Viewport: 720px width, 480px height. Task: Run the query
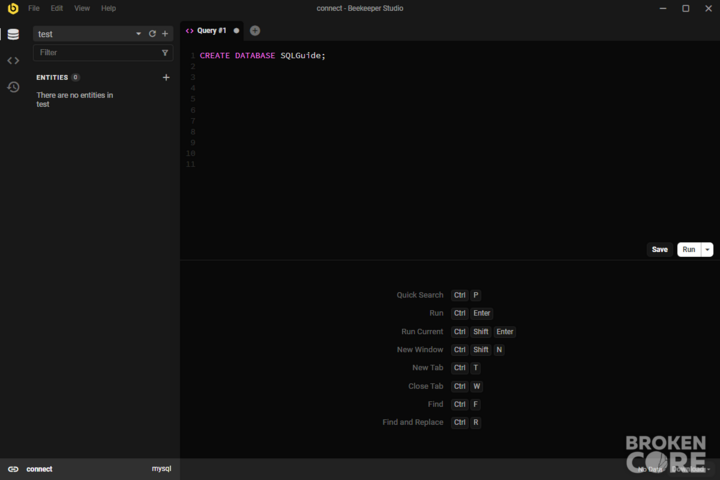tap(689, 249)
